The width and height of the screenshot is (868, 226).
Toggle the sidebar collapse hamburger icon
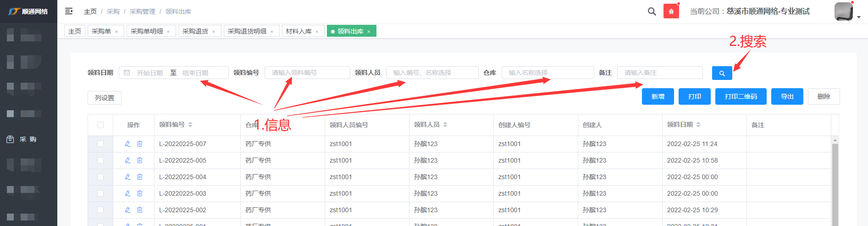(x=69, y=11)
